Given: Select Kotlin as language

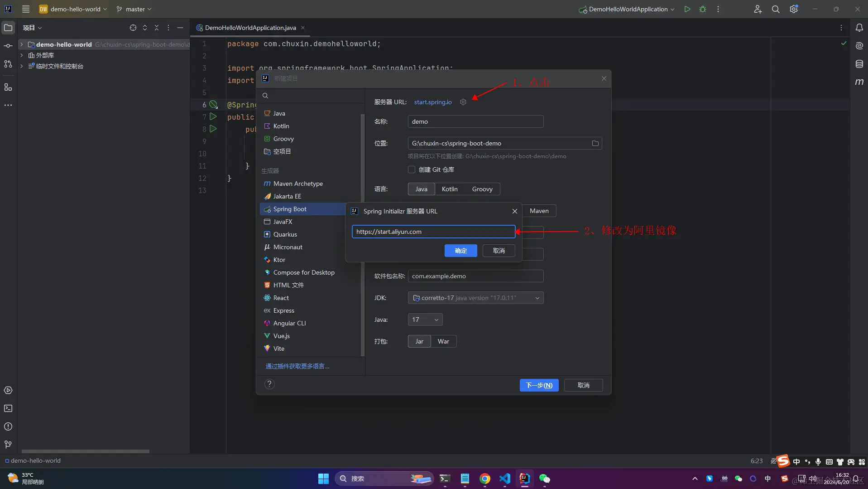Looking at the screenshot, I should (450, 189).
